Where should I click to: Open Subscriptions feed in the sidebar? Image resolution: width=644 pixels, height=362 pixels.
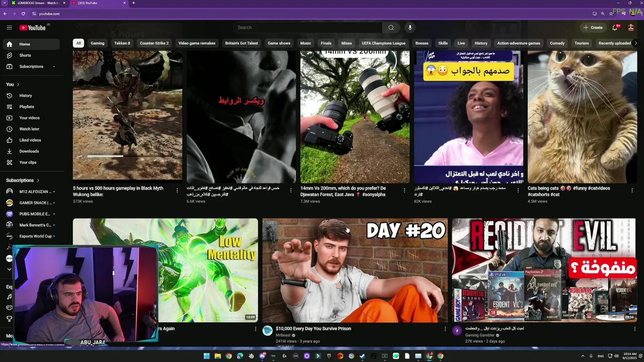pyautogui.click(x=31, y=66)
